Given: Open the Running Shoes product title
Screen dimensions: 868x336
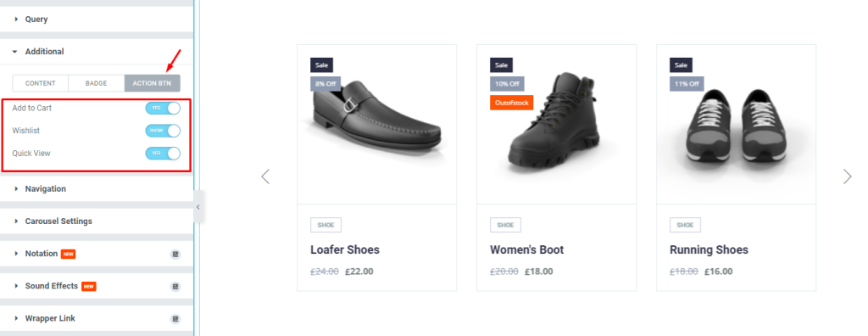Looking at the screenshot, I should (709, 250).
